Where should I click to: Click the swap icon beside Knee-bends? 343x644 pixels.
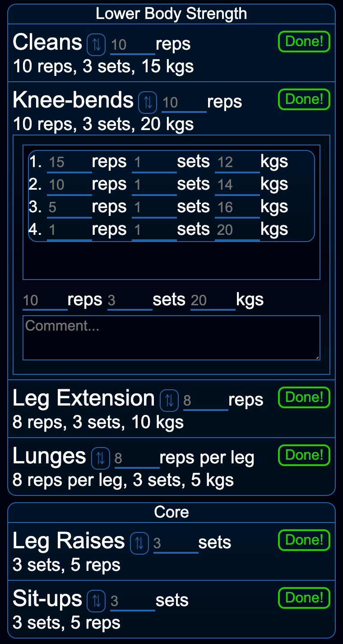pyautogui.click(x=148, y=102)
